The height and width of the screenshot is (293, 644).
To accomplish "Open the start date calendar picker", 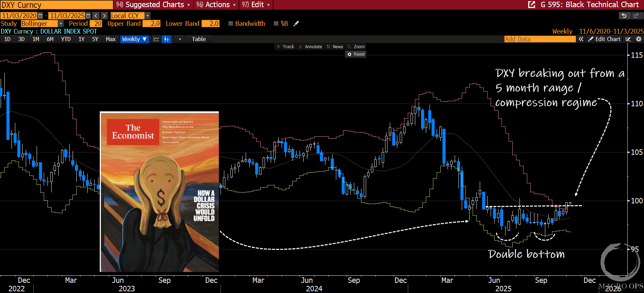I will [40, 16].
